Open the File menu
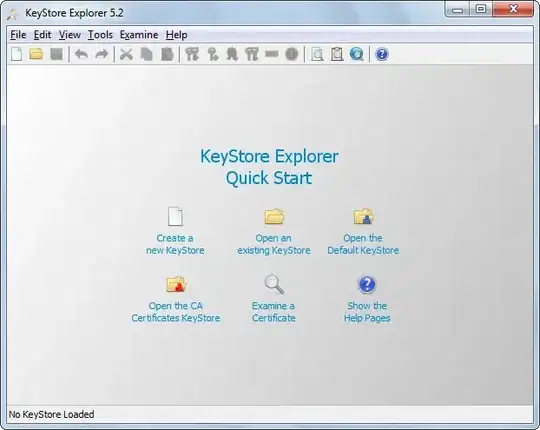540x430 pixels. [18, 35]
